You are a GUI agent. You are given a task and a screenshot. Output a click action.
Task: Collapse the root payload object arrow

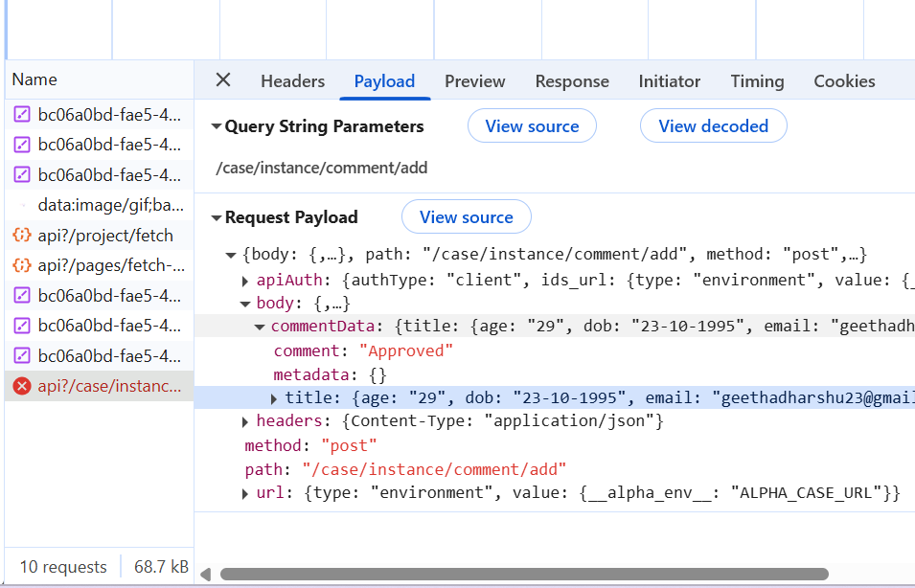click(231, 255)
